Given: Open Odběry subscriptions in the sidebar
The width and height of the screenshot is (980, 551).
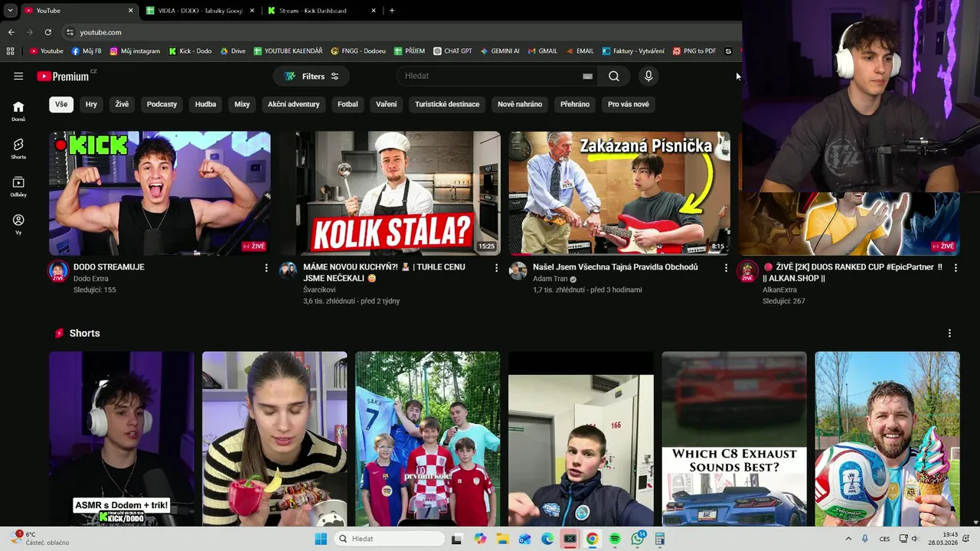Looking at the screenshot, I should 18,187.
